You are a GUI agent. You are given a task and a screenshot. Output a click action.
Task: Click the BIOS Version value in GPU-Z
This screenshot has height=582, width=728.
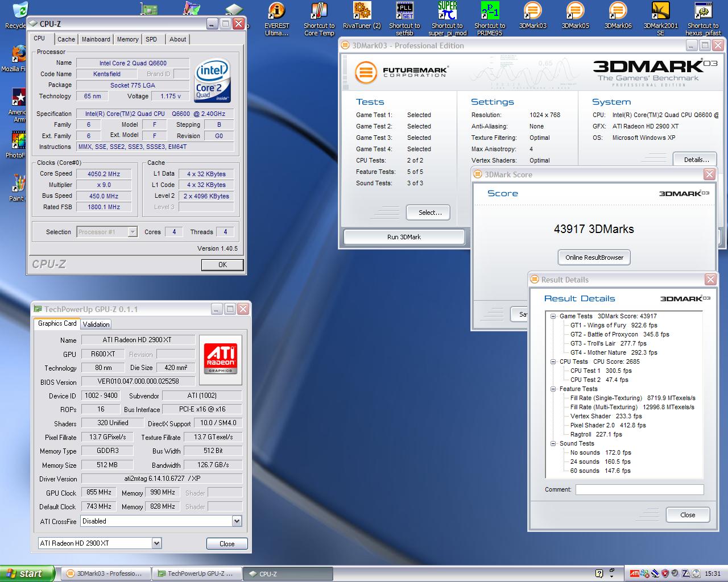click(x=138, y=381)
